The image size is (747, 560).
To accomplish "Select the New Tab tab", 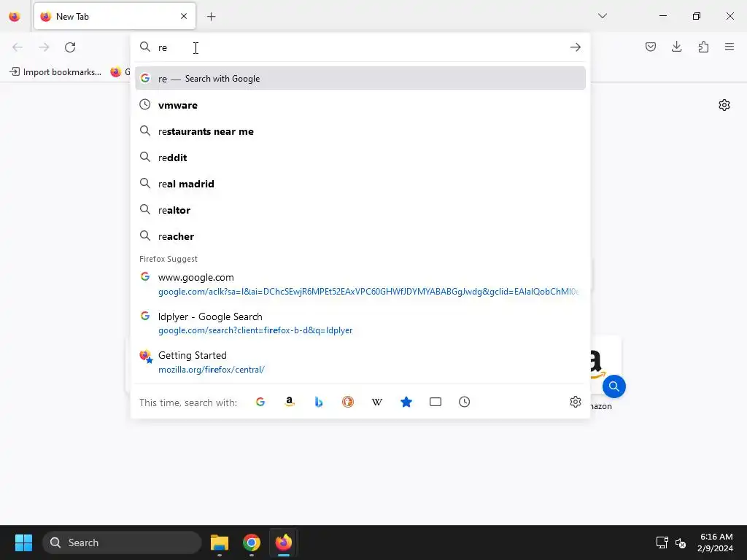I will tap(115, 16).
